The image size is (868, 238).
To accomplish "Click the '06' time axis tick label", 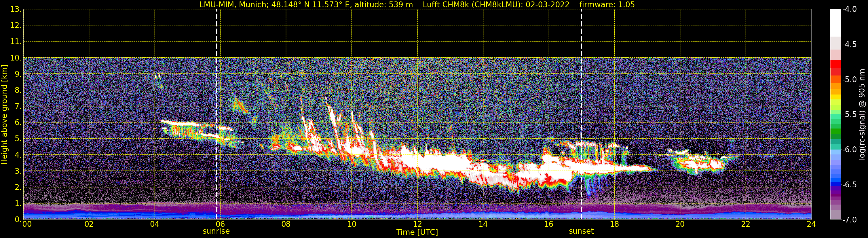I will [220, 224].
